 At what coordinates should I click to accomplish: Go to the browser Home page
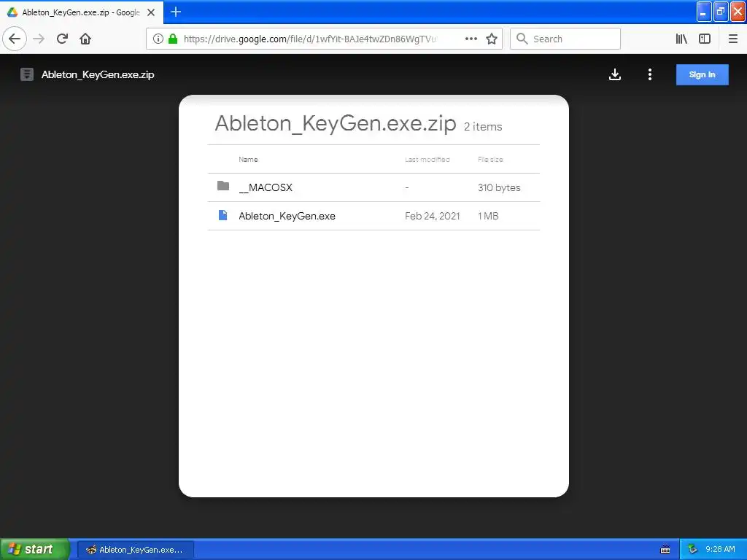pyautogui.click(x=85, y=39)
